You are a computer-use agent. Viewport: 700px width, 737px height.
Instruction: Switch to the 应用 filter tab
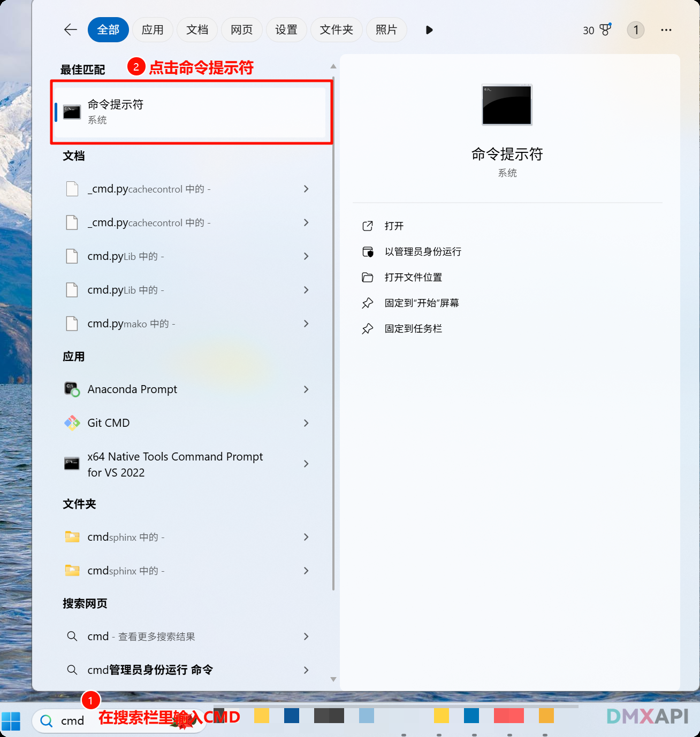click(153, 30)
